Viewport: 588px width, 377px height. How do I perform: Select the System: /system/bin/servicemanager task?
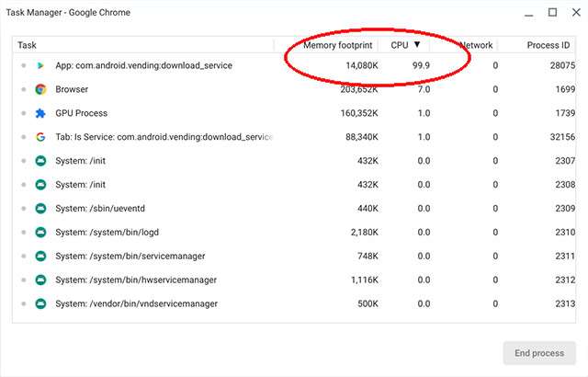pos(294,257)
